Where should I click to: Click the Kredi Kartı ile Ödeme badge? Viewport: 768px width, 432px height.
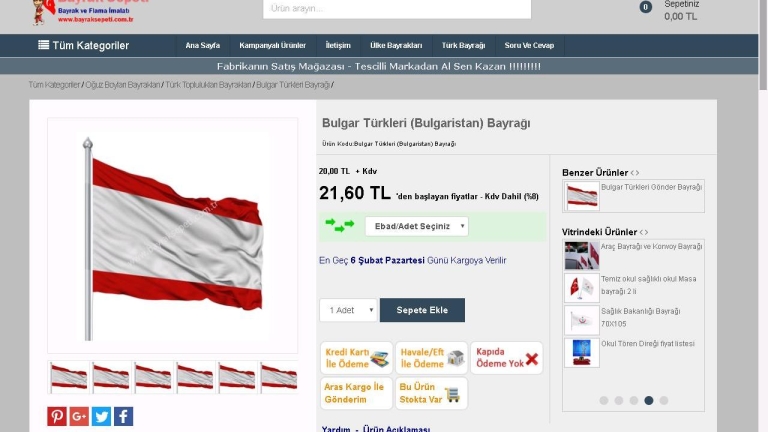click(x=357, y=358)
